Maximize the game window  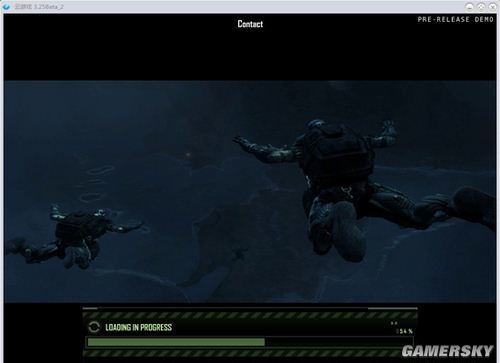481,6
